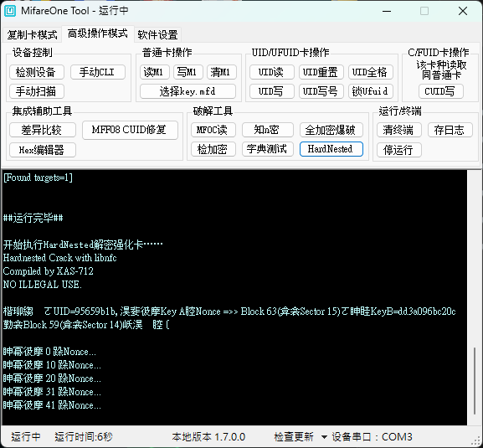Click UID写号 button
The height and width of the screenshot is (448, 483).
coord(321,91)
